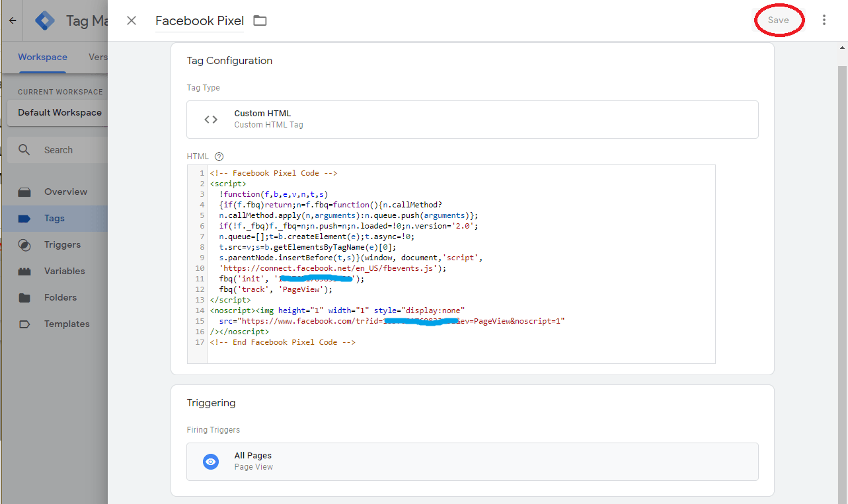The image size is (848, 504).
Task: Switch to the Versions tab
Action: coord(98,57)
